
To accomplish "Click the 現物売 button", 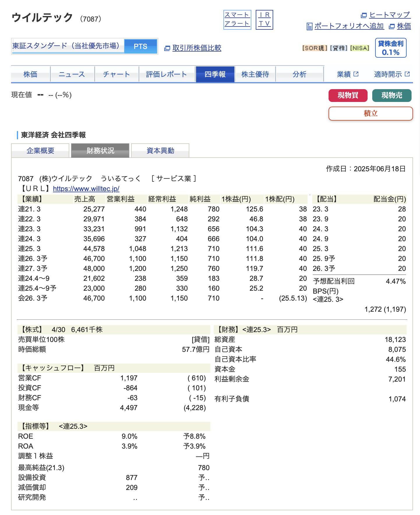I will coord(392,96).
